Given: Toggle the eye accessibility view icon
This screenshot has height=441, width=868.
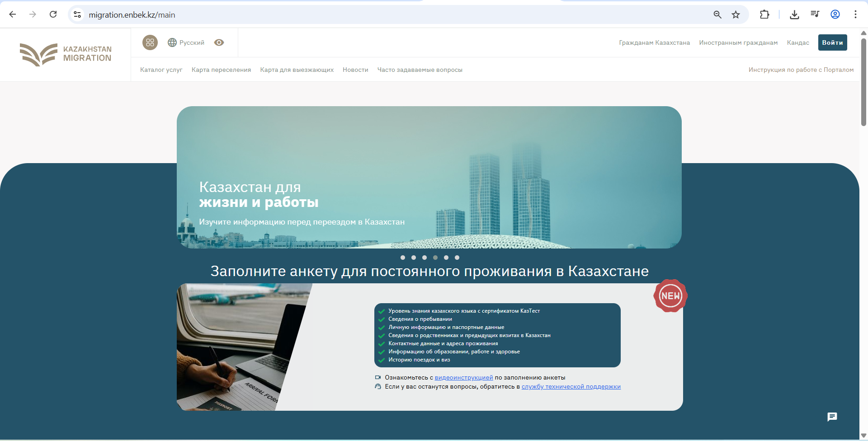Looking at the screenshot, I should pos(219,42).
